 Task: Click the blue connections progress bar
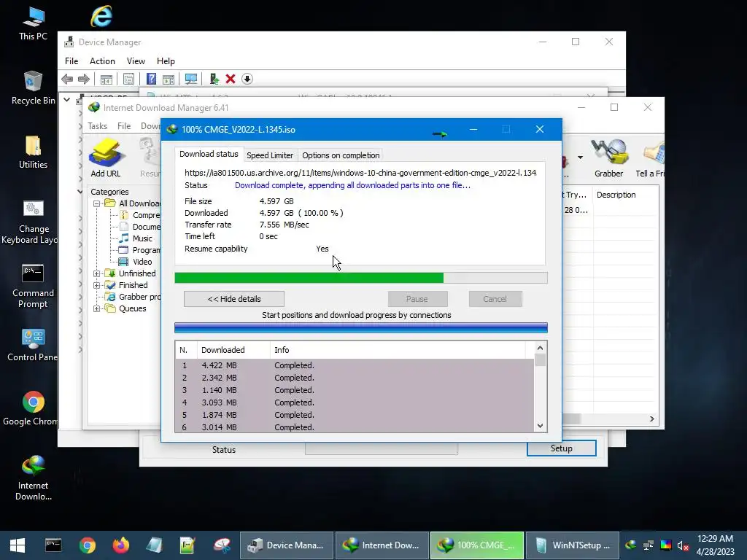click(x=361, y=327)
